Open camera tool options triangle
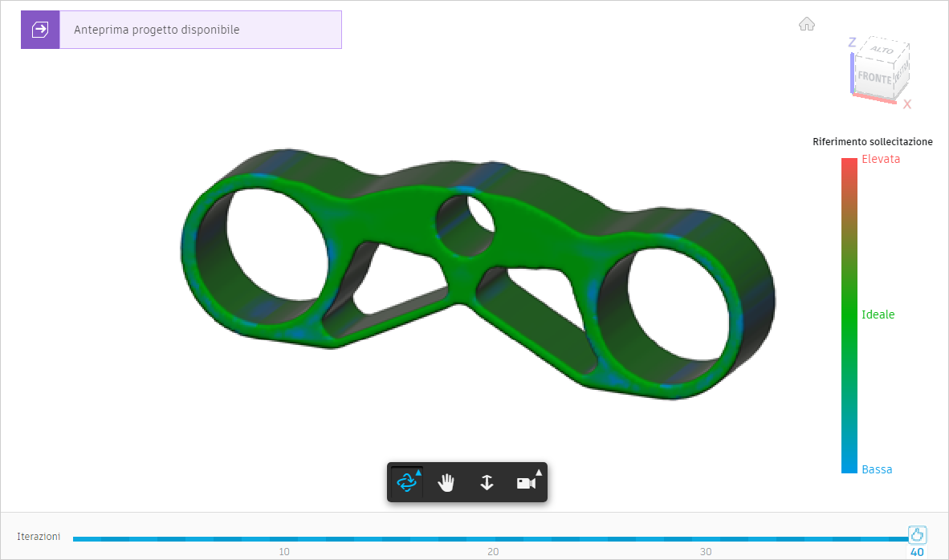 click(x=539, y=473)
